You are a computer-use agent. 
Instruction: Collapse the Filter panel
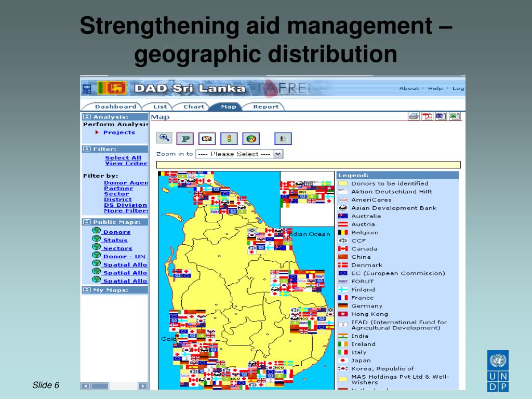(87, 149)
